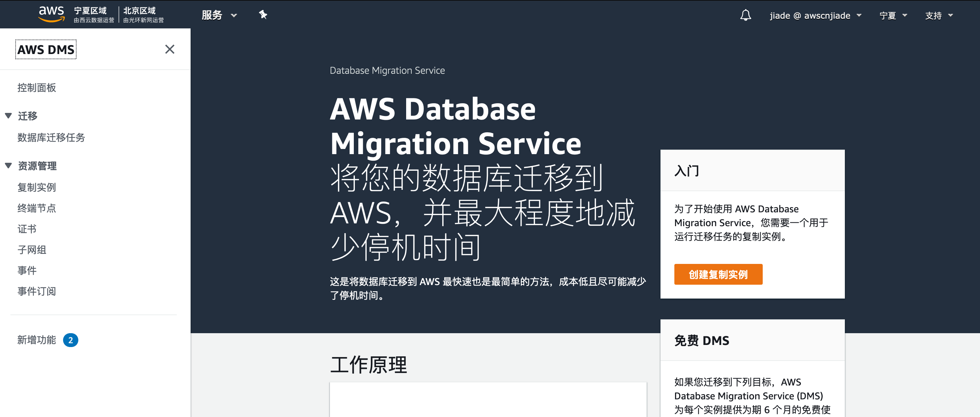This screenshot has width=980, height=417.
Task: Navigate to 控制面板
Action: pyautogui.click(x=36, y=88)
